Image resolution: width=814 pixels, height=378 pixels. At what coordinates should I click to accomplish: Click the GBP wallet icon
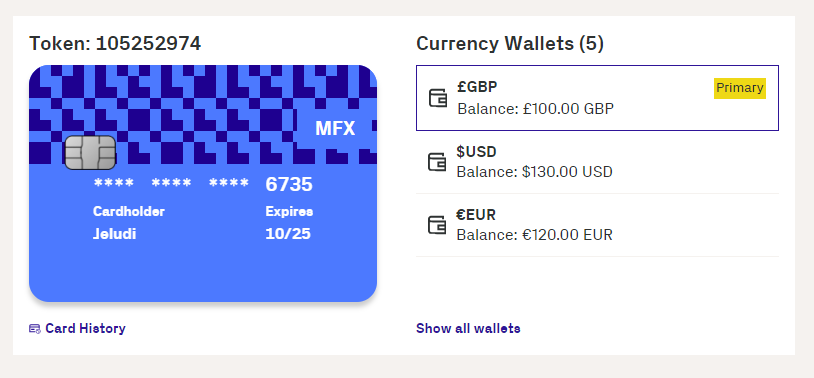pyautogui.click(x=438, y=98)
